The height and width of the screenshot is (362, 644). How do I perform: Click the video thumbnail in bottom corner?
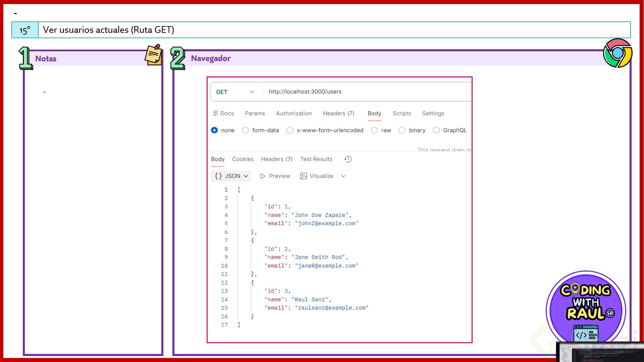tap(600, 352)
